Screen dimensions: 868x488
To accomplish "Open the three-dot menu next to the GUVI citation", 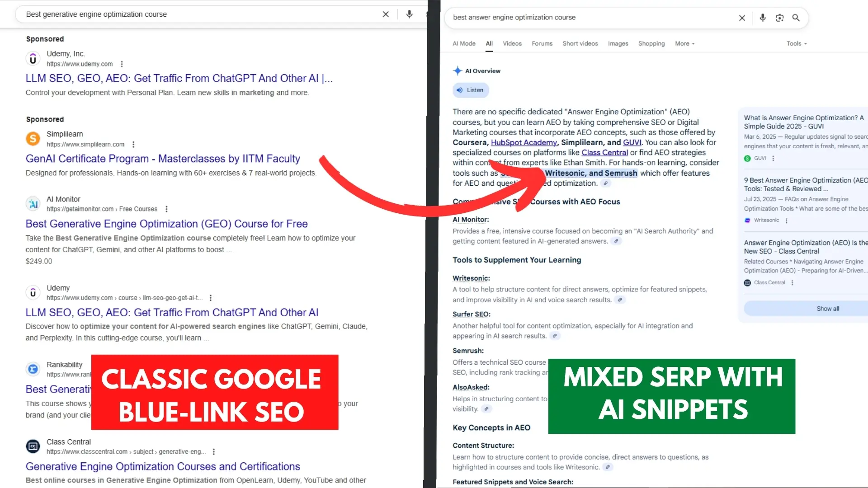I will [773, 158].
